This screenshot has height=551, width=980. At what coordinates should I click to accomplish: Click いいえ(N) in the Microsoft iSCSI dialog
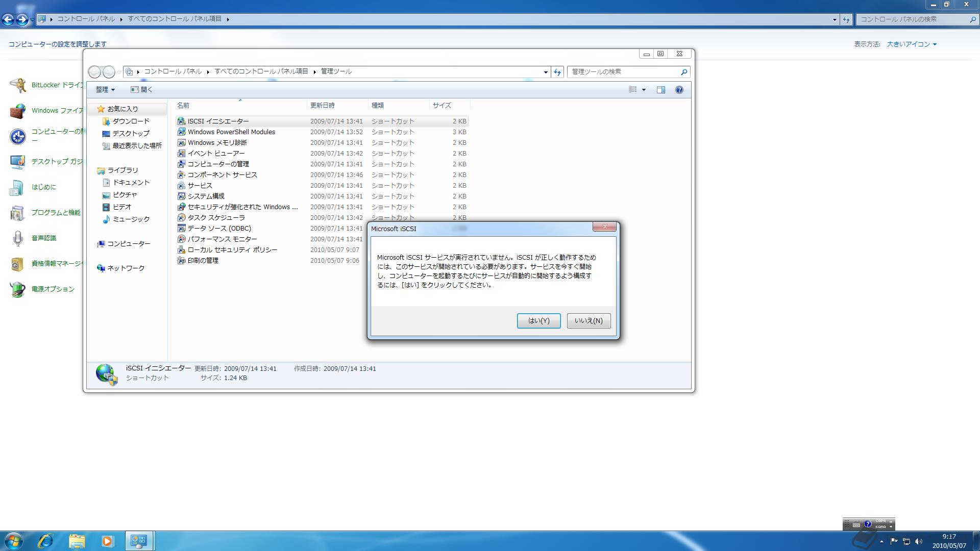click(589, 321)
